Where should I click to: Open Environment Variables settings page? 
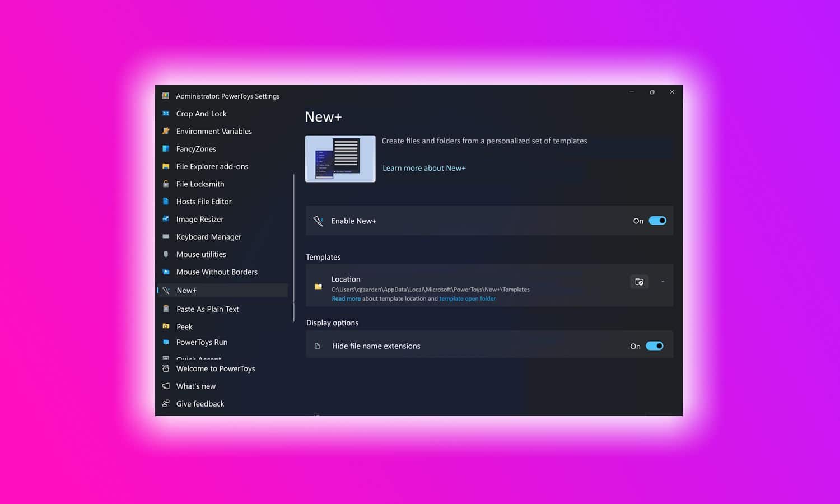[214, 131]
